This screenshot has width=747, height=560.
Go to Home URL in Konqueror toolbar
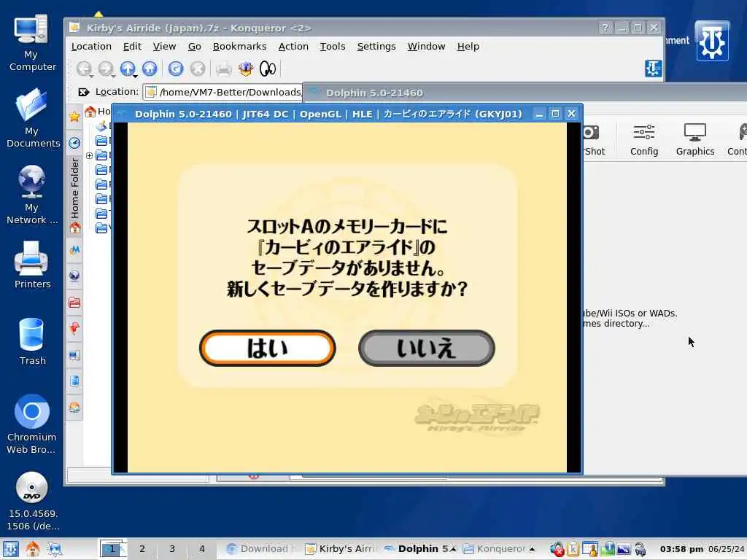(x=150, y=69)
